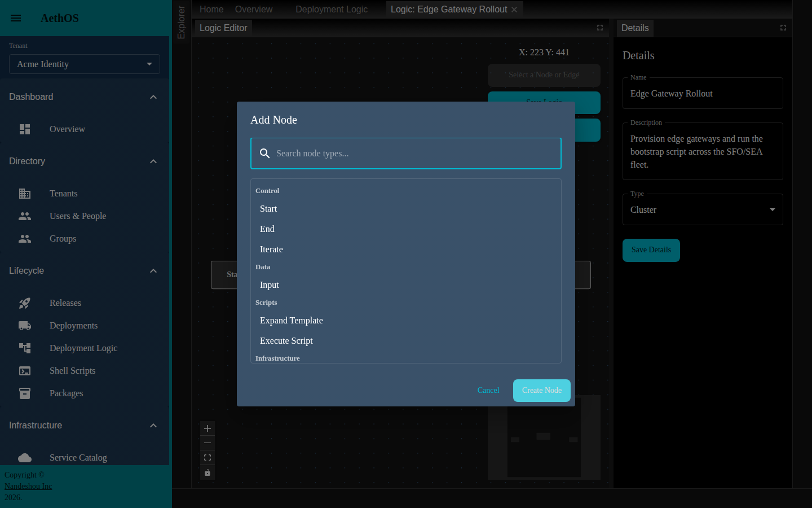Open Packages in the sidebar
This screenshot has height=508, width=812.
[85, 393]
